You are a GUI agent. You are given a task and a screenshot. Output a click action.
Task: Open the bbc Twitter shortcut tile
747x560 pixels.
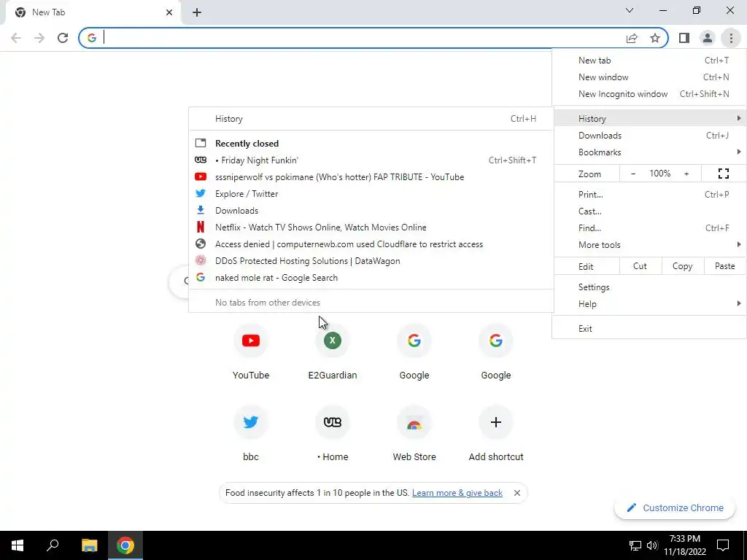tap(251, 433)
